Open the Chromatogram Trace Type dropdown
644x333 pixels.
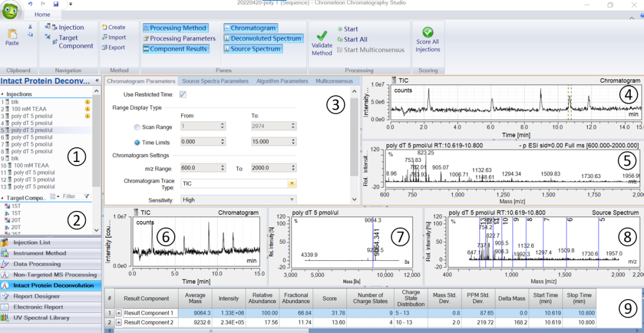click(292, 185)
